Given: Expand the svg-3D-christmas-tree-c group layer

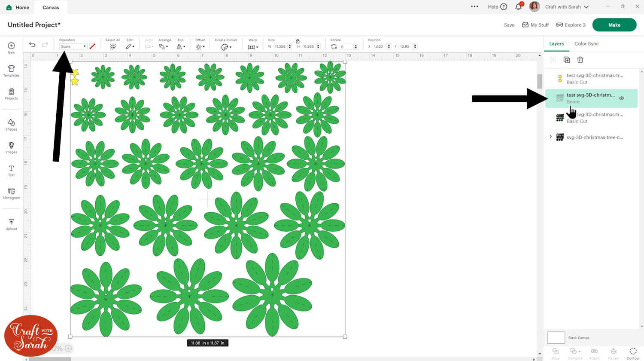Looking at the screenshot, I should point(550,137).
